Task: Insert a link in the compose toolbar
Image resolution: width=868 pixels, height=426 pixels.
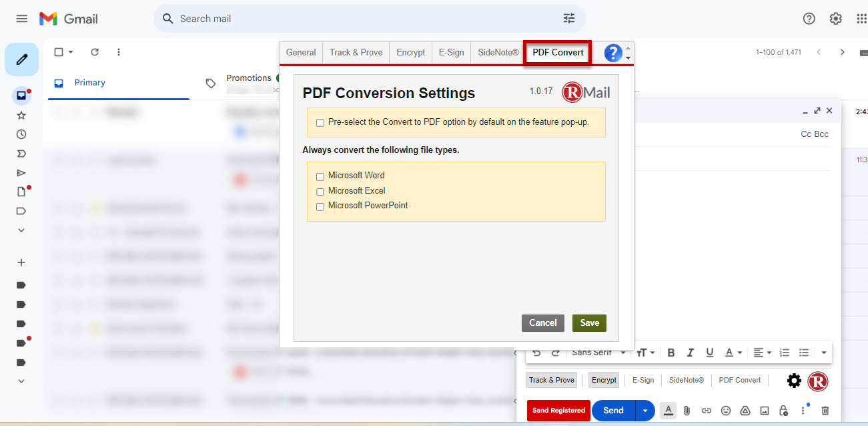Action: (x=707, y=411)
